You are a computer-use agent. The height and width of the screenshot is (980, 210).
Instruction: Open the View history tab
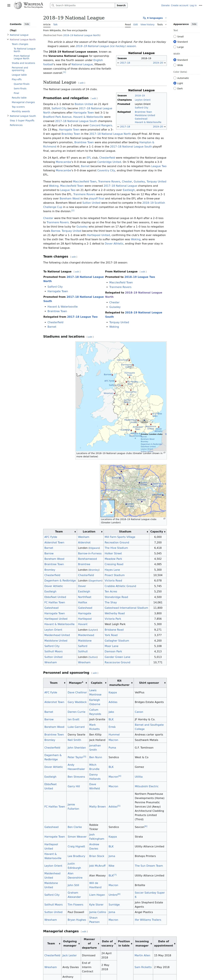pyautogui.click(x=148, y=24)
